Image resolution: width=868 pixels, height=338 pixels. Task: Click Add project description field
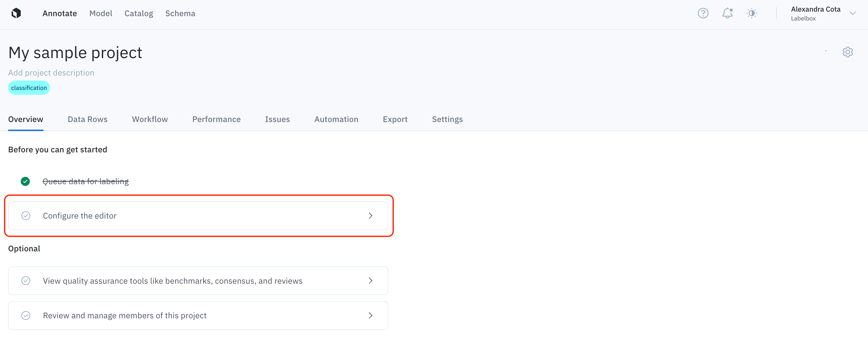point(51,73)
